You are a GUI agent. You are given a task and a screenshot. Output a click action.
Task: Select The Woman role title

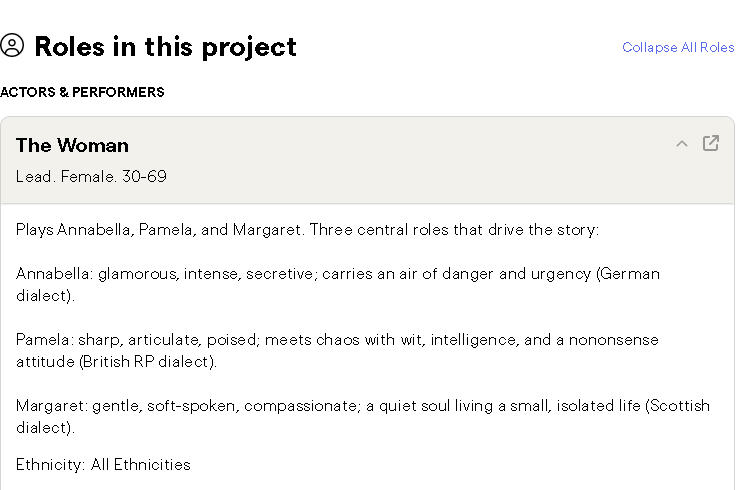click(72, 145)
